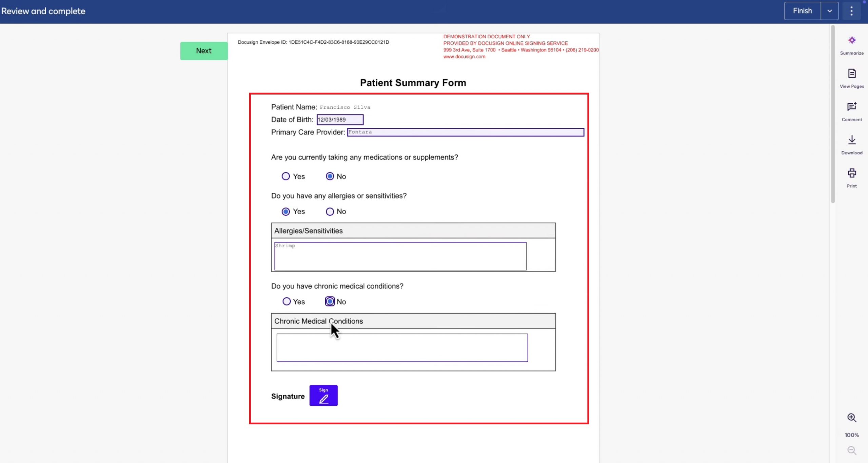Zoom in on the document

pos(852,418)
